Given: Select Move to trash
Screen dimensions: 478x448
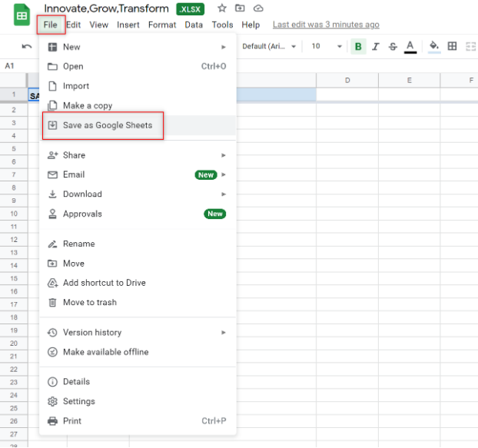Looking at the screenshot, I should point(138,302).
